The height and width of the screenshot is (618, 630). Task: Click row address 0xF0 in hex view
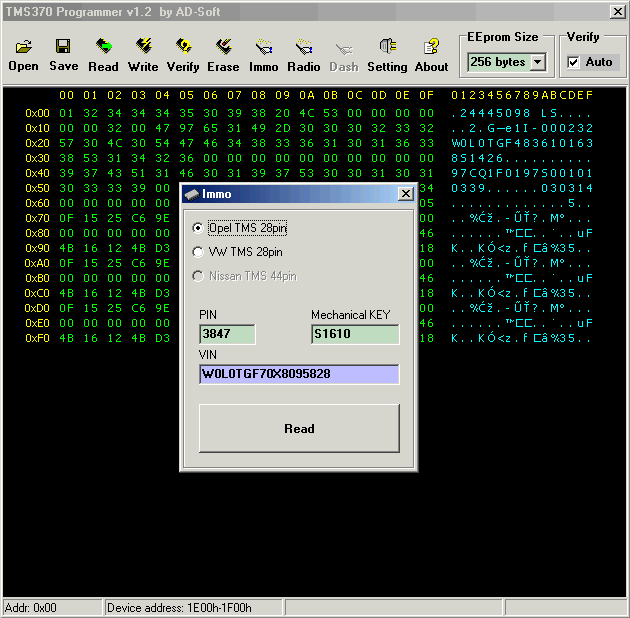(37, 338)
